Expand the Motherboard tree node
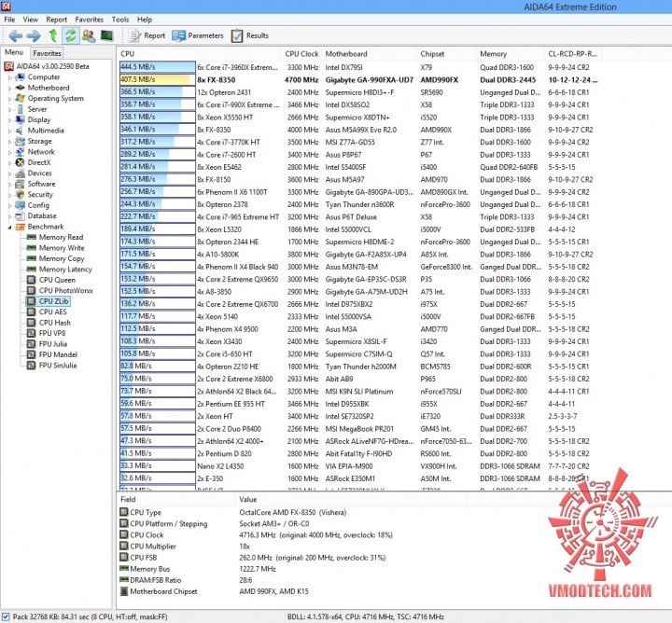This screenshot has height=623, width=672. 10,89
